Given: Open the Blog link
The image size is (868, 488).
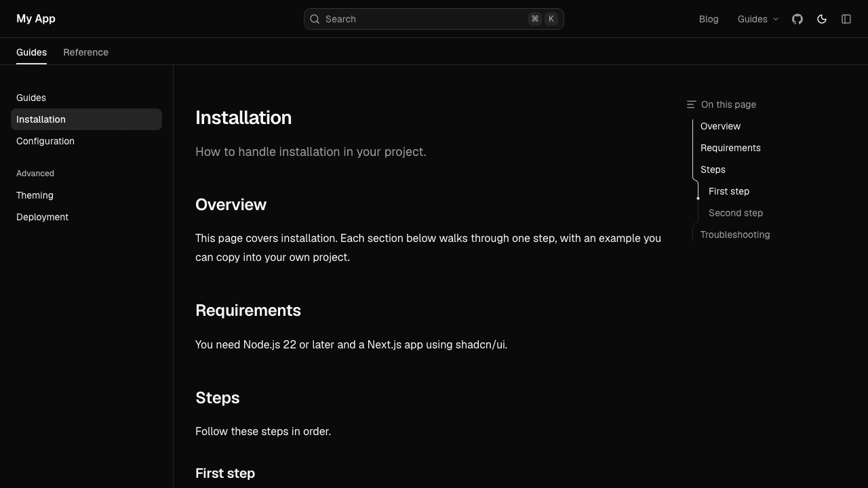Looking at the screenshot, I should click(709, 19).
